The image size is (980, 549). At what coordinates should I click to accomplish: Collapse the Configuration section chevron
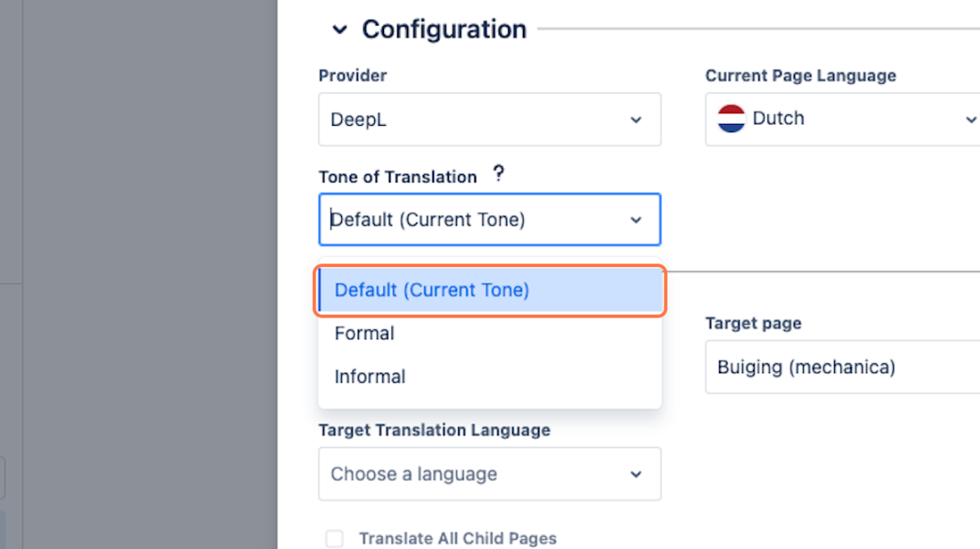[339, 30]
